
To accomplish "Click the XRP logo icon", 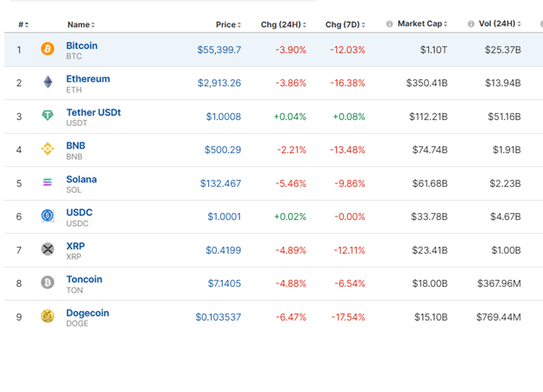I will pyautogui.click(x=47, y=249).
